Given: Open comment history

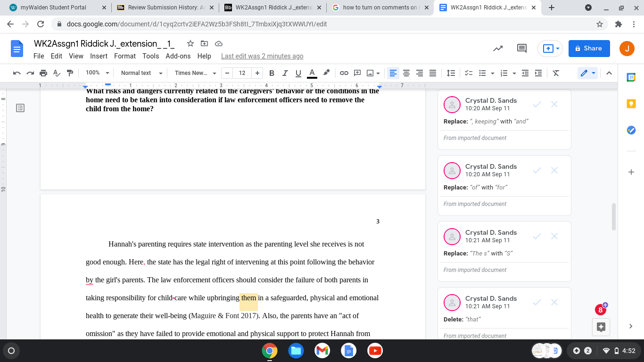Looking at the screenshot, I should [522, 48].
